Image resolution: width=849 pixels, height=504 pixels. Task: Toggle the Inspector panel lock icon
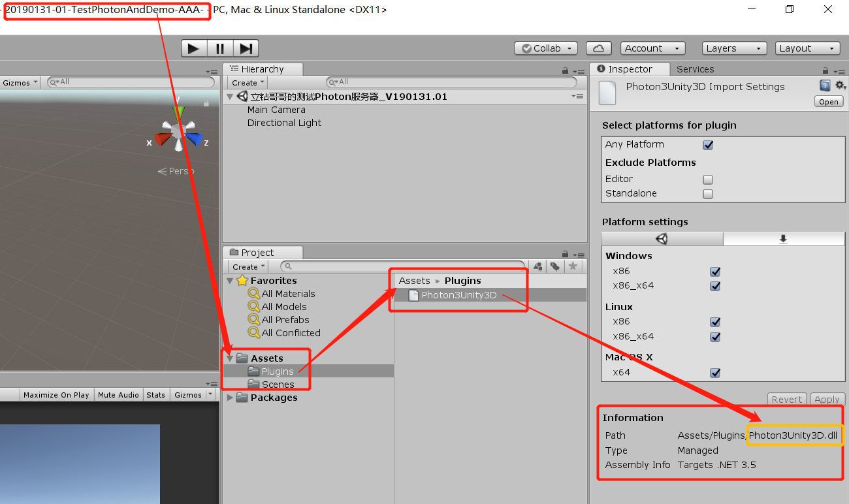826,71
